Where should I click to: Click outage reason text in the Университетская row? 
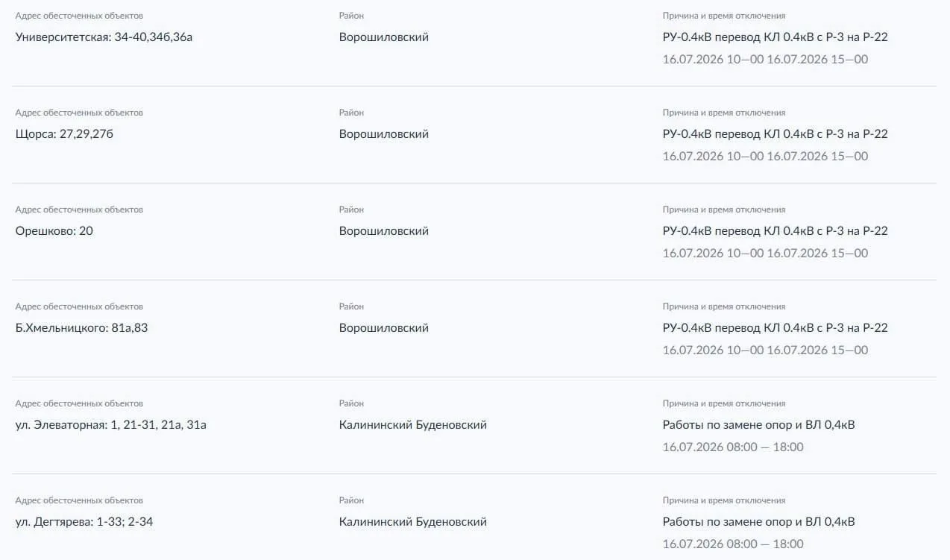[776, 37]
